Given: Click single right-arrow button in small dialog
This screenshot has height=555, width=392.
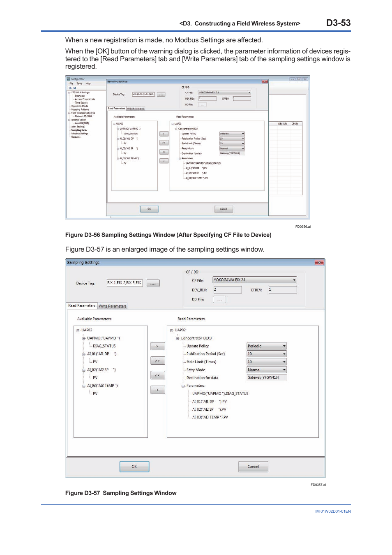Looking at the screenshot, I should (x=164, y=134).
